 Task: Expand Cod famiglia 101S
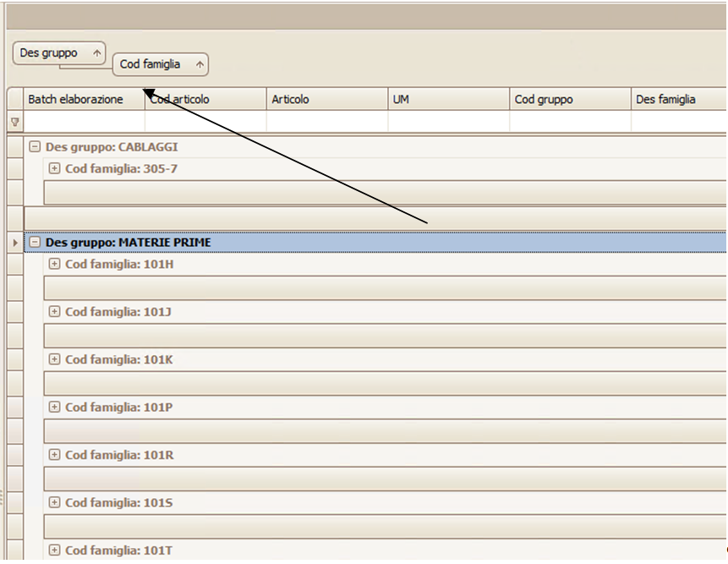point(55,502)
